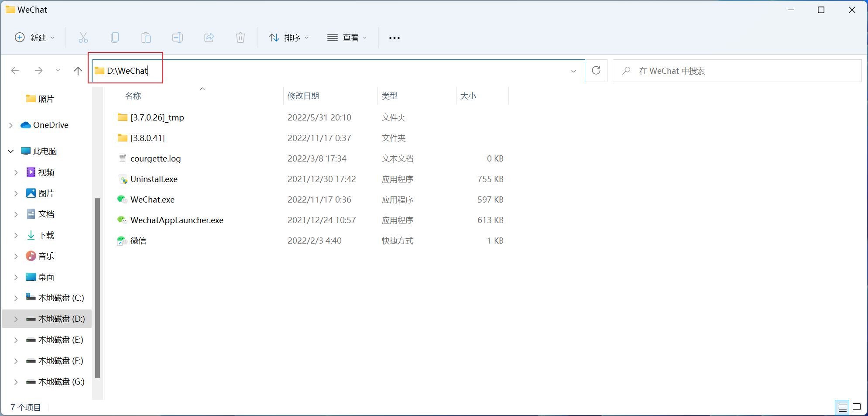The height and width of the screenshot is (416, 868).
Task: Click the 微信 shortcut icon
Action: point(122,241)
